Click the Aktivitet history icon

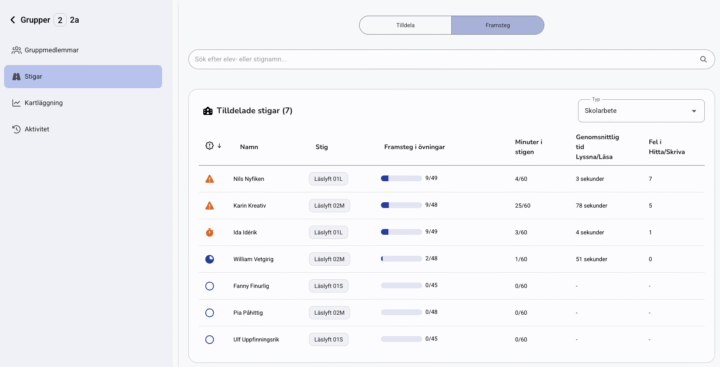[16, 130]
